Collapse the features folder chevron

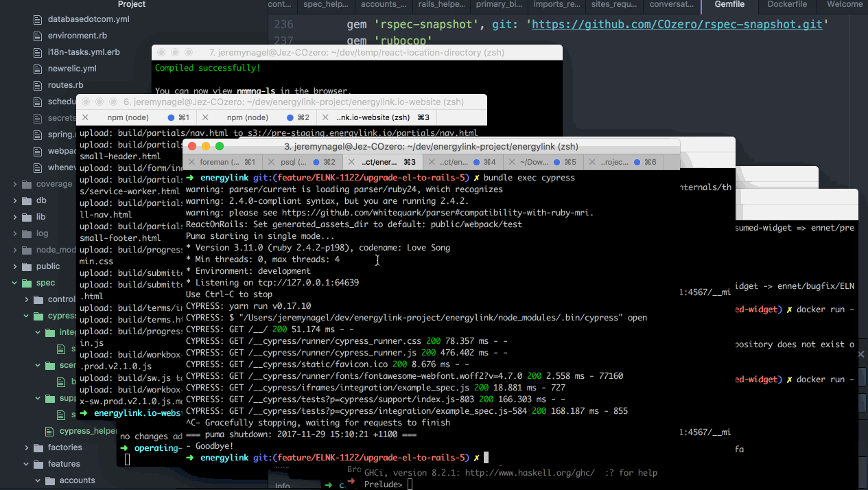27,464
